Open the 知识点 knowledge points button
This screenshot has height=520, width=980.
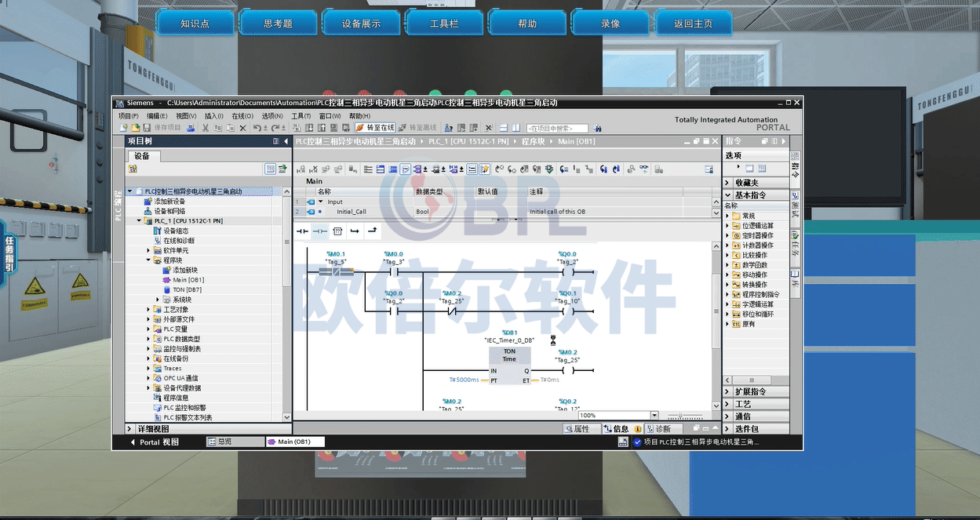(x=195, y=24)
